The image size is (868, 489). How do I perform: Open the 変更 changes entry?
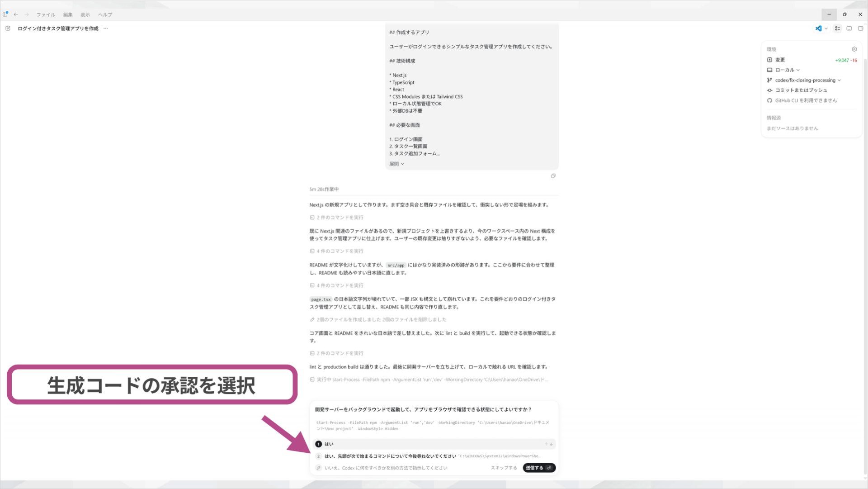click(x=780, y=60)
